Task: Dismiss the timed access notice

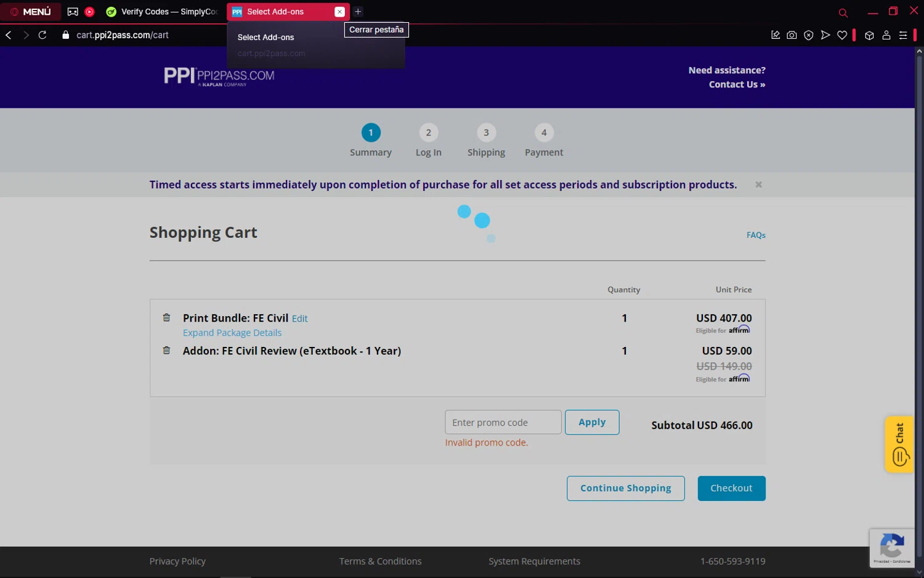Action: (759, 184)
